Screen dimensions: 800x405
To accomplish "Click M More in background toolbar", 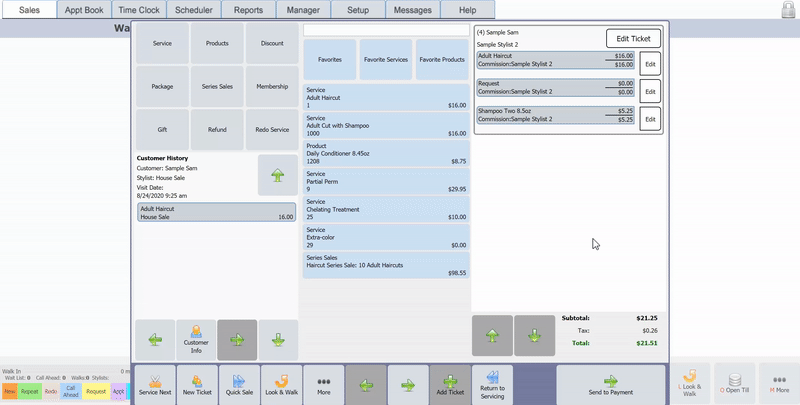I will click(x=779, y=383).
